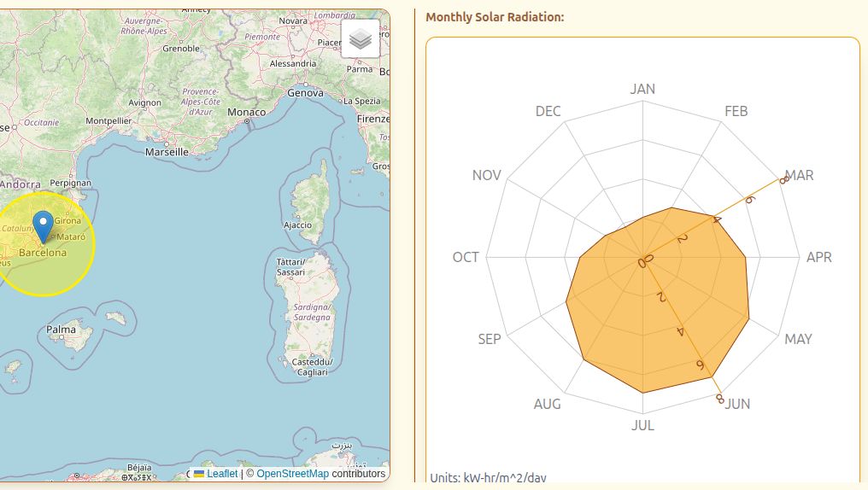Click La Spezia label on the map
The image size is (868, 490).
362,102
